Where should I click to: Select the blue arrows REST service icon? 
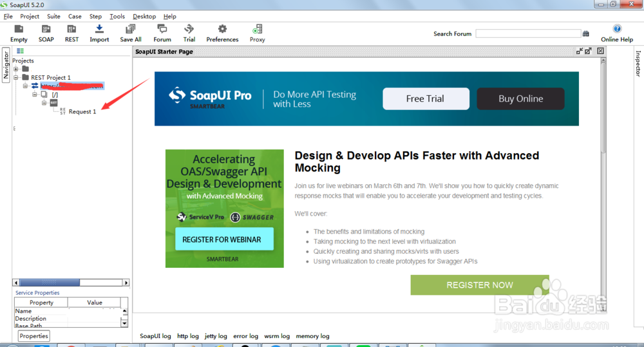[x=35, y=86]
